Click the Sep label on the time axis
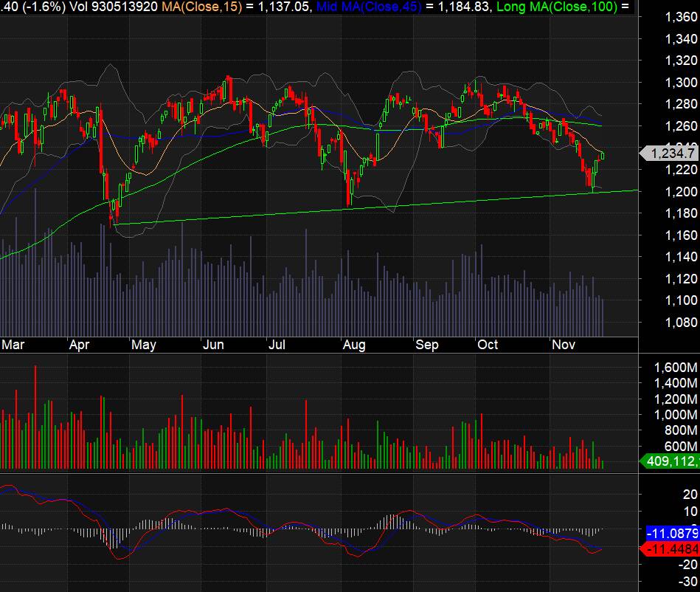Screen dimensions: 700x592 tap(427, 345)
